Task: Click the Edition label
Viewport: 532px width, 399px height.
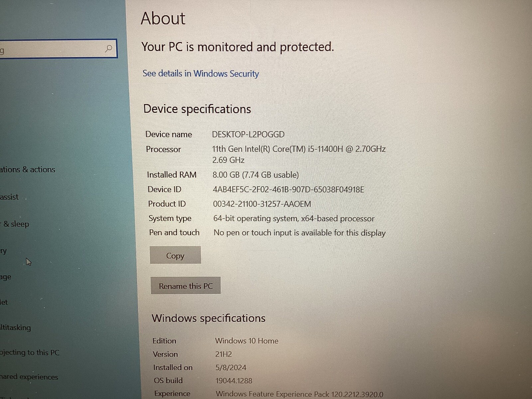Action: (164, 341)
